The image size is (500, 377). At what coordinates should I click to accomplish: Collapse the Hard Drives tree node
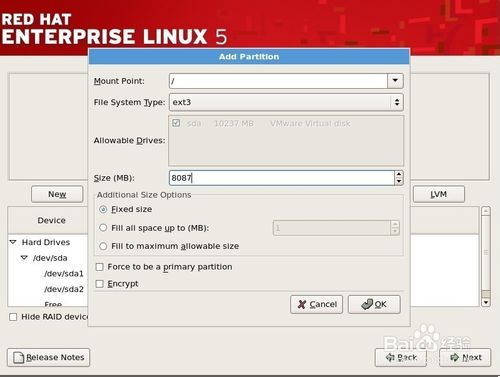point(13,242)
